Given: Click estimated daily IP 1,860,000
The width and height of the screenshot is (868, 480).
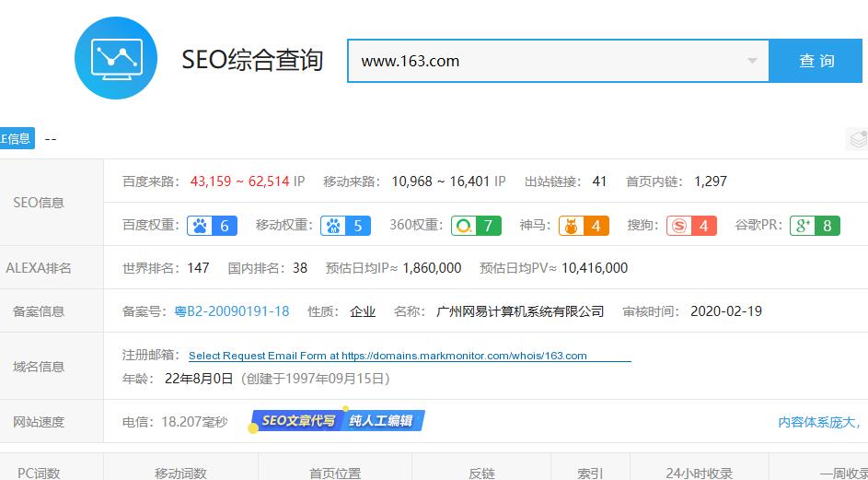Looking at the screenshot, I should click(432, 268).
